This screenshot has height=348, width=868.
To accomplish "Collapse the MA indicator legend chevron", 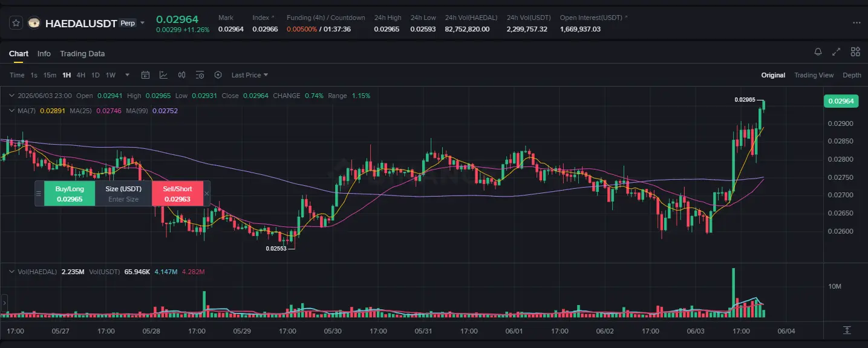I will coord(11,111).
